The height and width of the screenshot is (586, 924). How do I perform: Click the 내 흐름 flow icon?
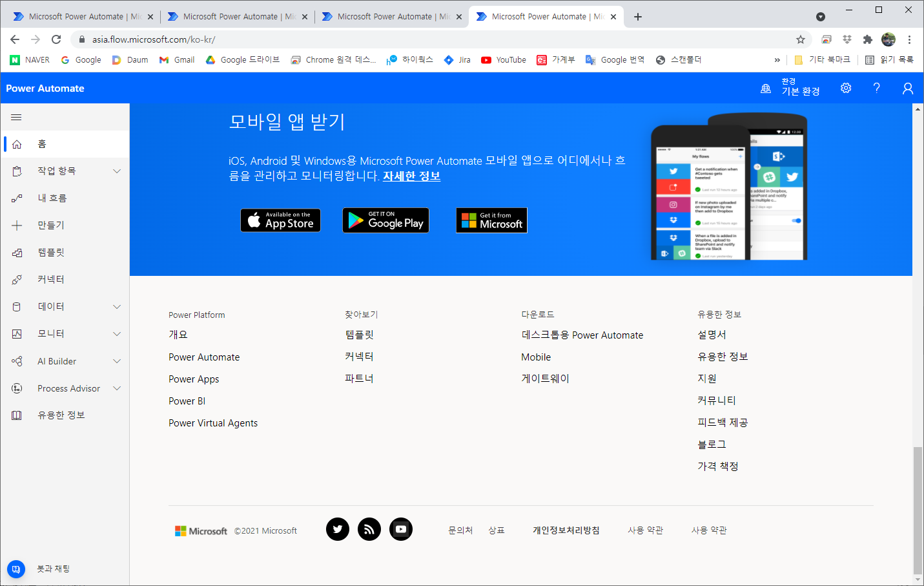click(x=17, y=198)
